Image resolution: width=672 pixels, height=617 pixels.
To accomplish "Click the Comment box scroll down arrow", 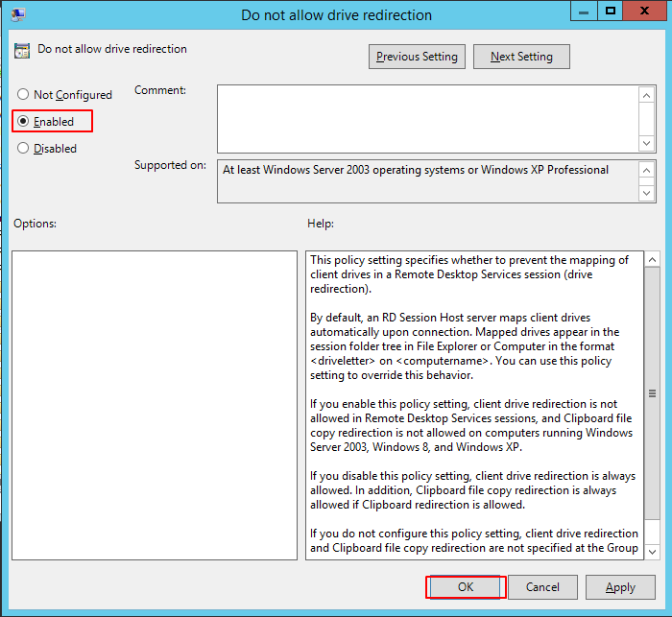I will (x=646, y=143).
